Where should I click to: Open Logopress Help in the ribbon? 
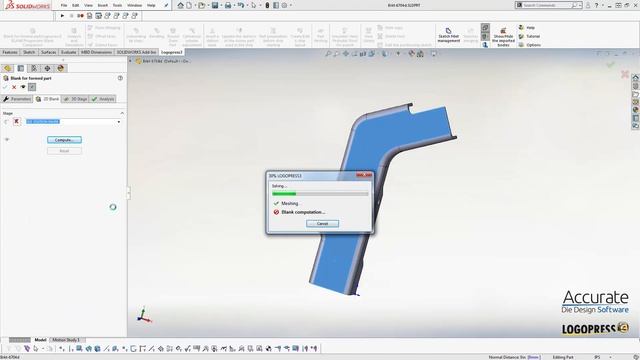[527, 27]
